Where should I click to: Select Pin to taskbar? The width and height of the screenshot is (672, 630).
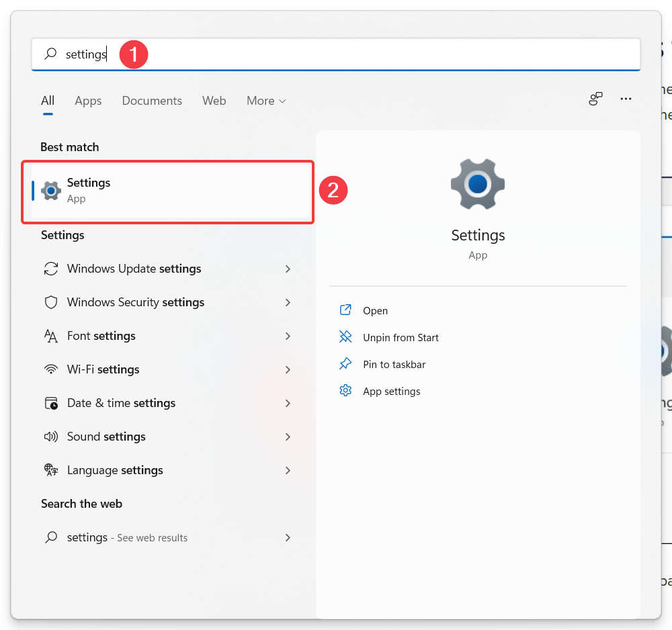tap(394, 365)
